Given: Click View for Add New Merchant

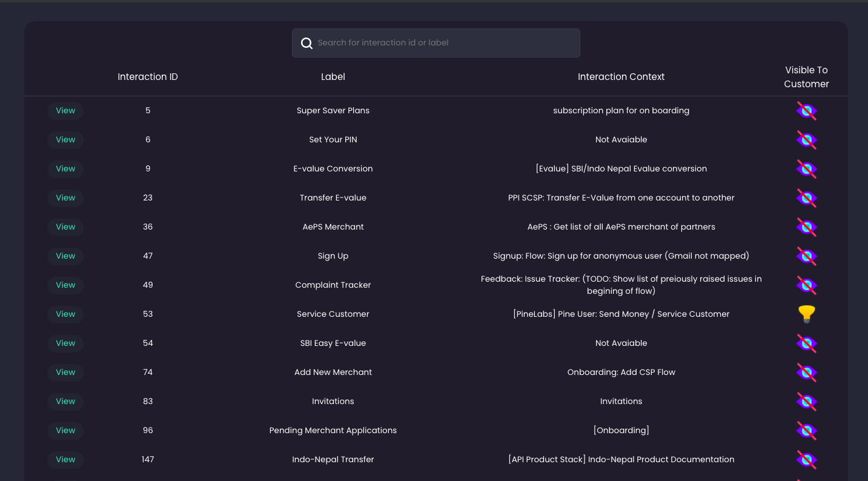Looking at the screenshot, I should click(x=65, y=373).
